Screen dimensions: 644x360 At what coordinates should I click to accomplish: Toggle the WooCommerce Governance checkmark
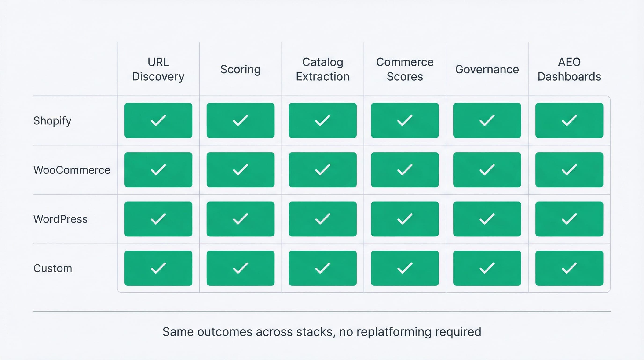(487, 170)
